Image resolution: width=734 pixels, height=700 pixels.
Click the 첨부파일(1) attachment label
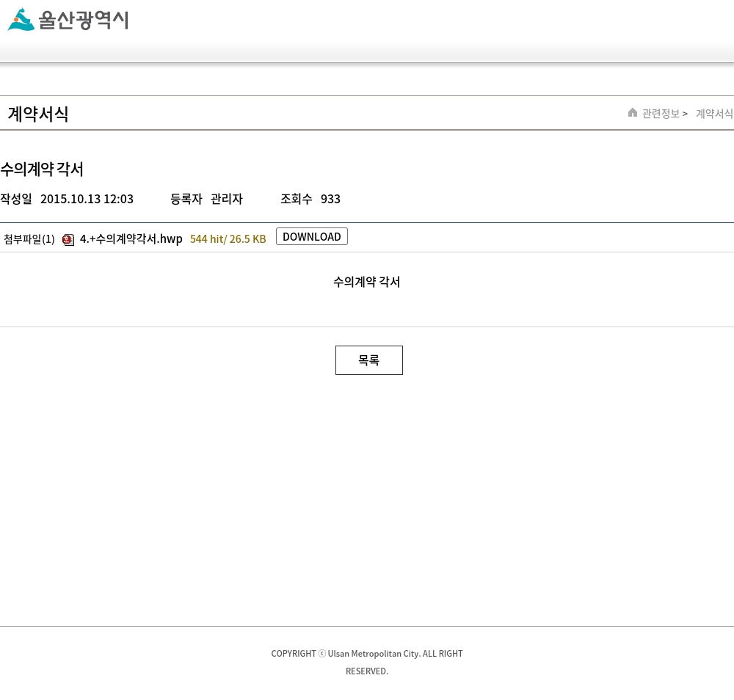(x=29, y=239)
